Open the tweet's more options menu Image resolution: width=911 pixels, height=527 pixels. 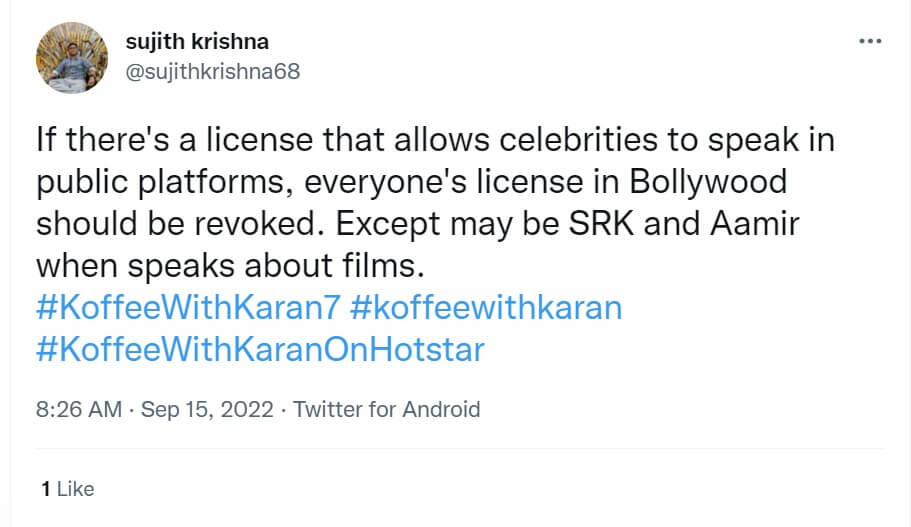(871, 41)
